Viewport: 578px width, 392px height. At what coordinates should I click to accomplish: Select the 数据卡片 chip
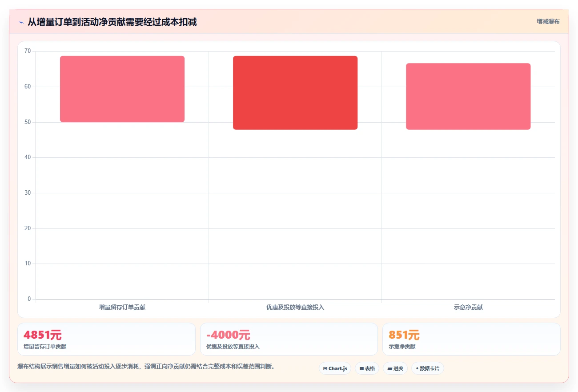(x=427, y=368)
